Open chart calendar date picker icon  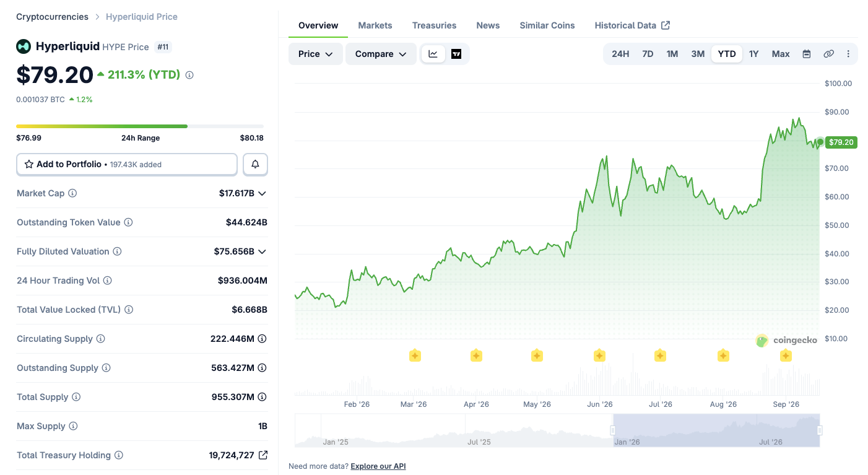pyautogui.click(x=807, y=54)
